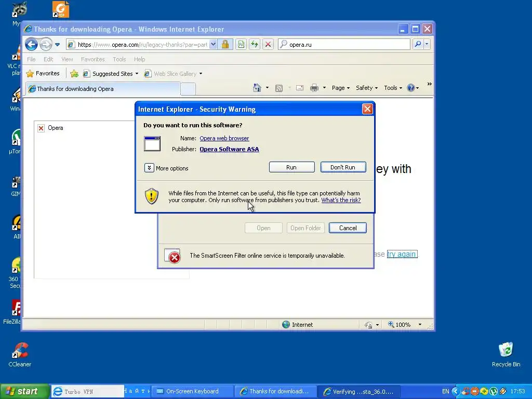Image resolution: width=532 pixels, height=399 pixels.
Task: Open the Edit menu
Action: [48, 59]
